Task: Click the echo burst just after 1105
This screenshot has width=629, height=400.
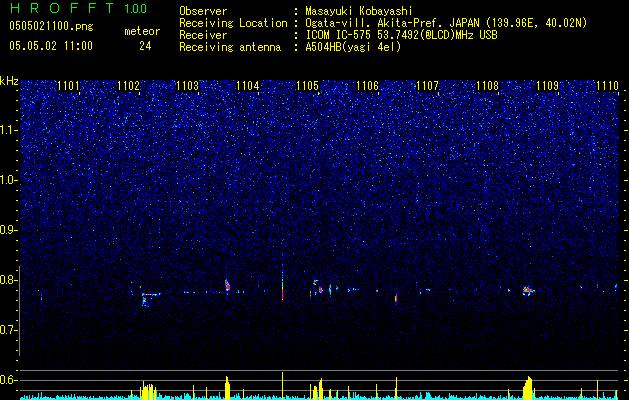Action: (x=319, y=287)
